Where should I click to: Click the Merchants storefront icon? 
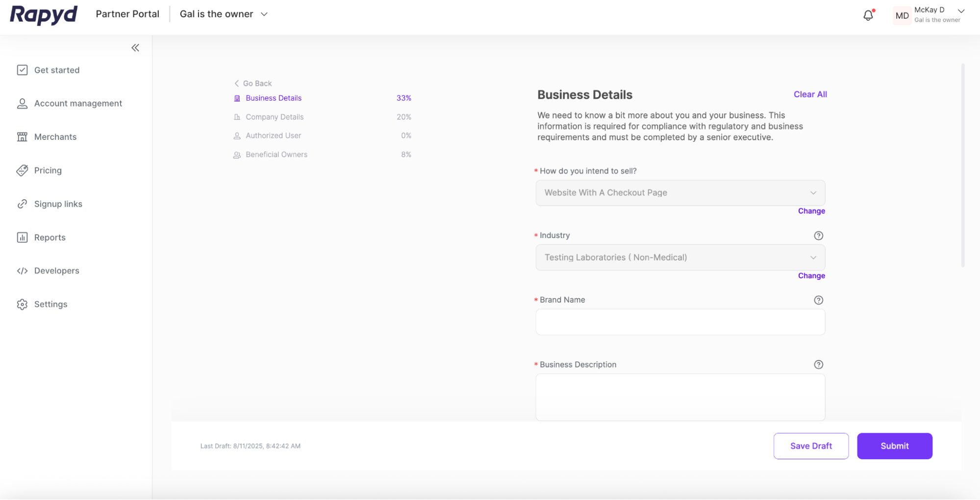22,137
